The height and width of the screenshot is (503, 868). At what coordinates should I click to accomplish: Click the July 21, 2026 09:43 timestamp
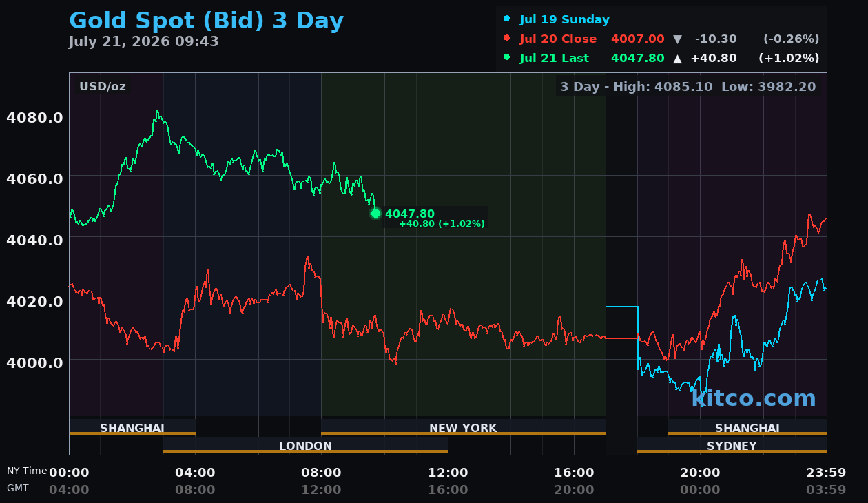click(x=143, y=41)
